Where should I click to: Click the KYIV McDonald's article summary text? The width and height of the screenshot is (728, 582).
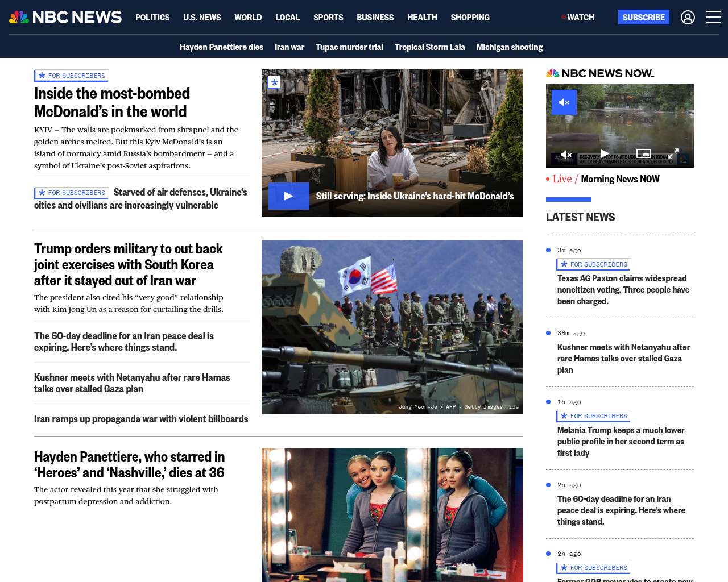[136, 148]
